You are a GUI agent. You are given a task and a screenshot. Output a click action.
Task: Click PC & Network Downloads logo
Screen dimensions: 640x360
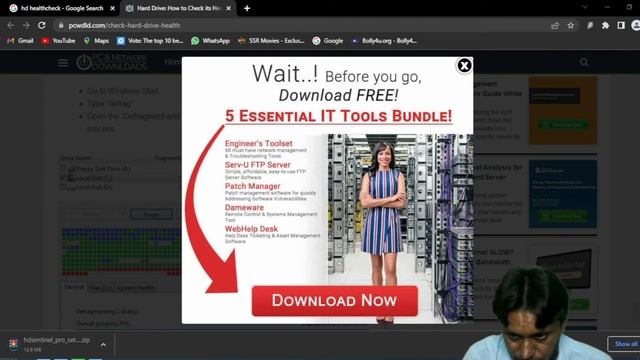tap(111, 62)
